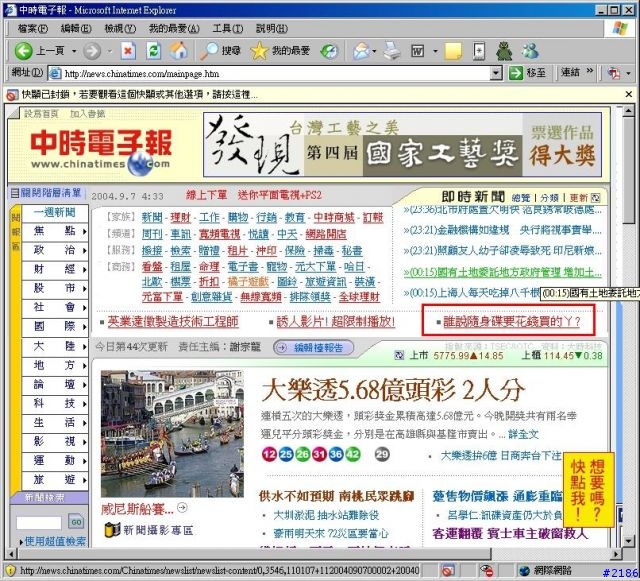640x581 pixels.
Task: Open the History clock icon
Action: coord(329,51)
